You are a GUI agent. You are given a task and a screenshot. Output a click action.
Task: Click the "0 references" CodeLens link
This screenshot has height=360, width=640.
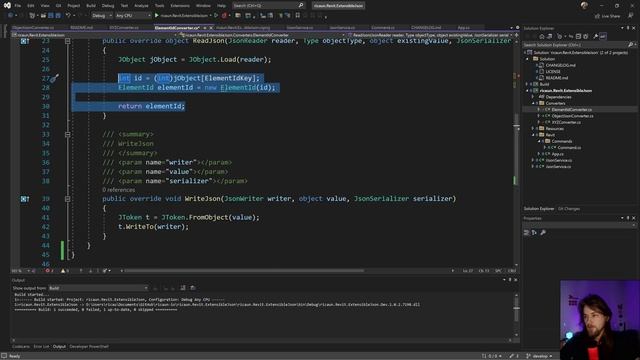tap(118, 190)
